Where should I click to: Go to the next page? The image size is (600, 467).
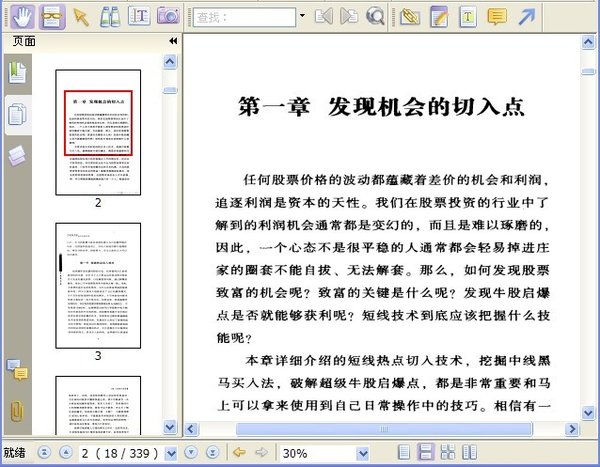click(x=191, y=453)
